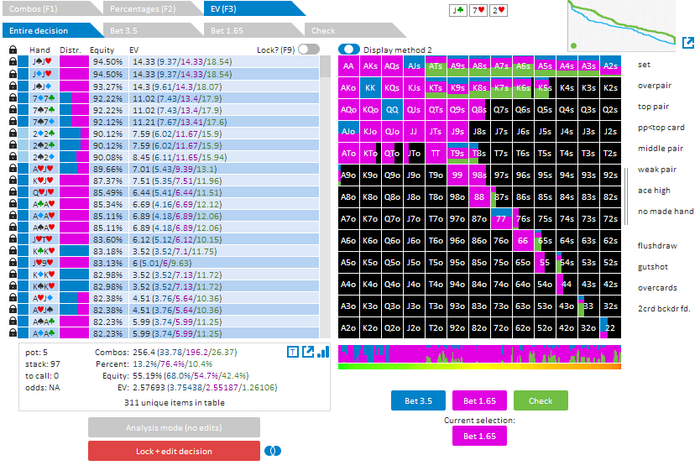Screen dimensions: 700x476
Task: Lock the A♥J♥ hand row
Action: 13,168
